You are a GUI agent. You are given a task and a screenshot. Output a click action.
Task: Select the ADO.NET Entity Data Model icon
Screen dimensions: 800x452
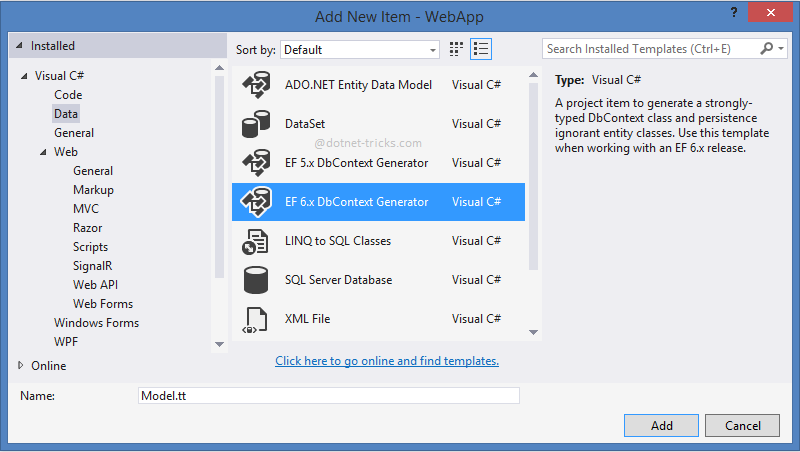pos(257,86)
